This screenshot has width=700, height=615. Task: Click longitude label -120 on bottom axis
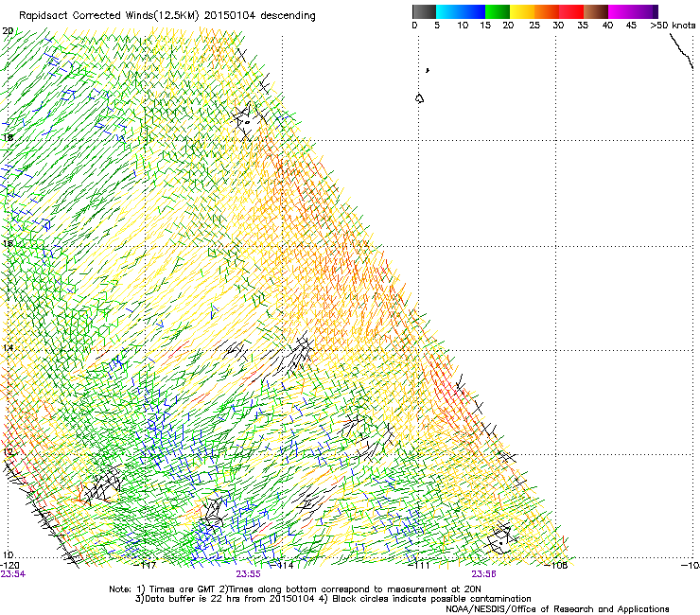(x=9, y=566)
